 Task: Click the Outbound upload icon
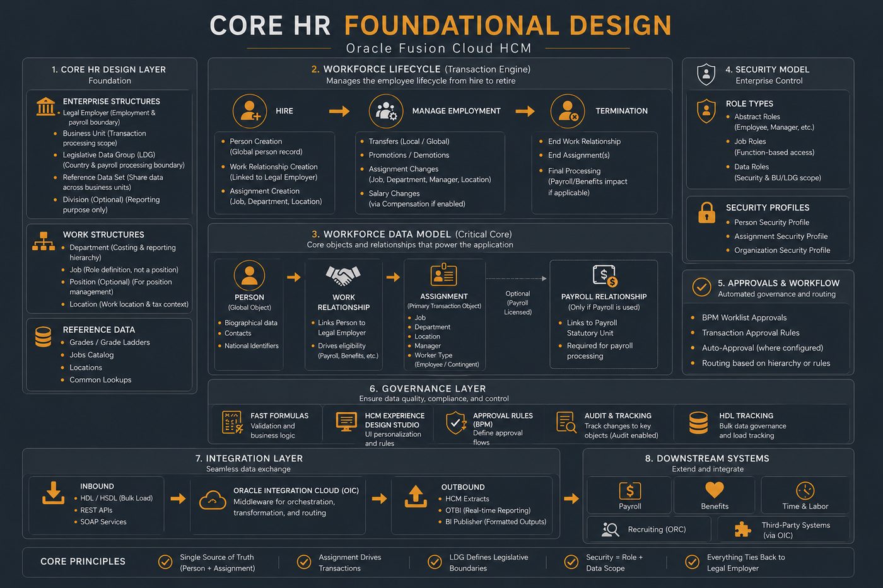pos(416,497)
